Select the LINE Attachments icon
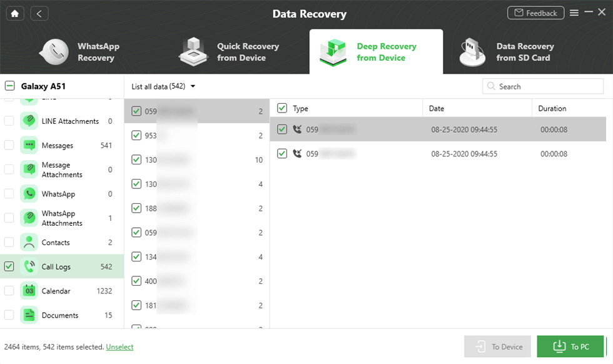 [29, 121]
